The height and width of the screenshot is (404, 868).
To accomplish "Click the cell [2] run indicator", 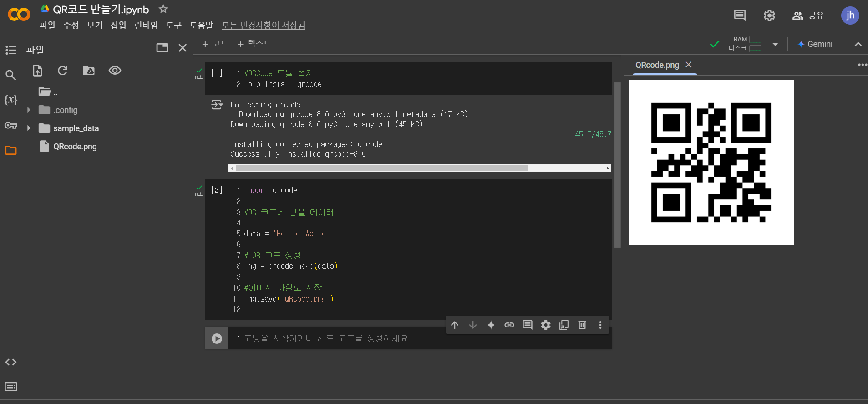I will click(217, 190).
